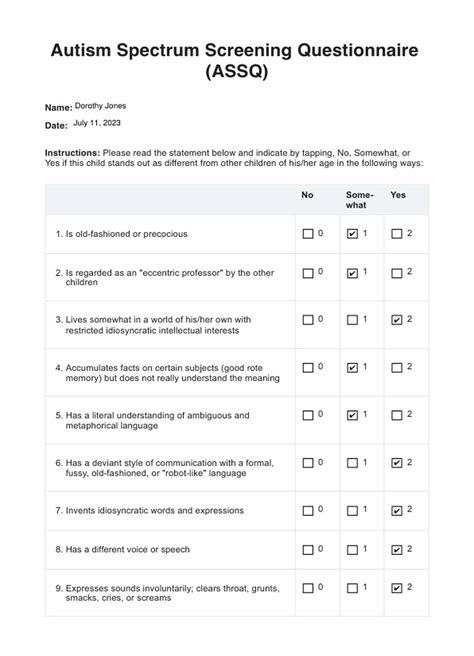Select No for accumulates facts question
474x656 pixels.
point(307,367)
